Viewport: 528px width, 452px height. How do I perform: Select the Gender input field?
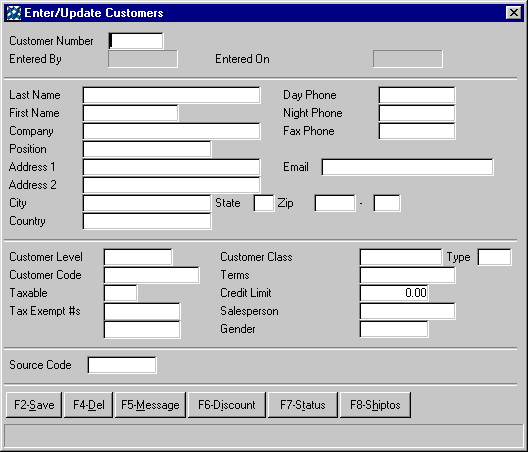(x=394, y=329)
